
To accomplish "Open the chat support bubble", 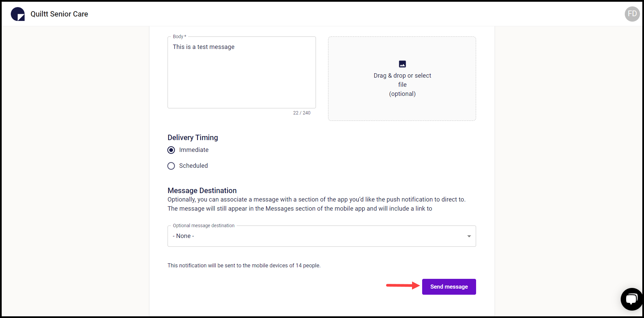I will coord(632,299).
